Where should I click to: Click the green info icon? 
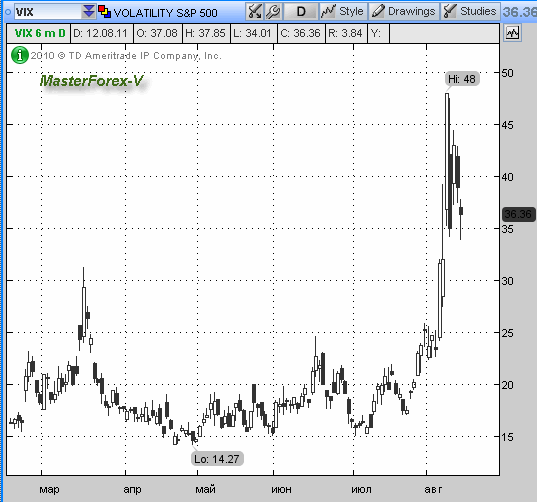[20, 55]
